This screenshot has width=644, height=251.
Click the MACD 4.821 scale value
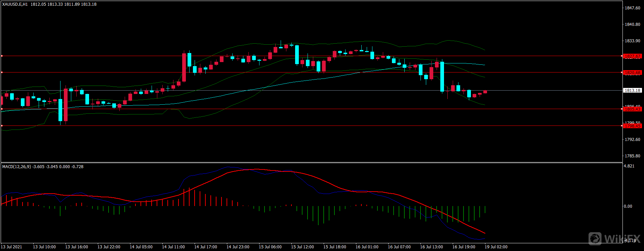click(629, 166)
